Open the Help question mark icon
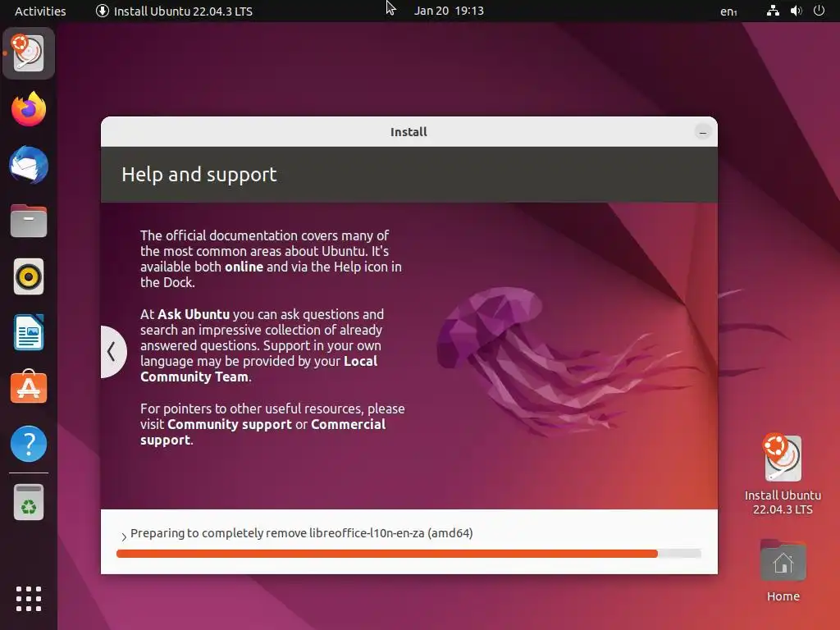 click(x=29, y=444)
